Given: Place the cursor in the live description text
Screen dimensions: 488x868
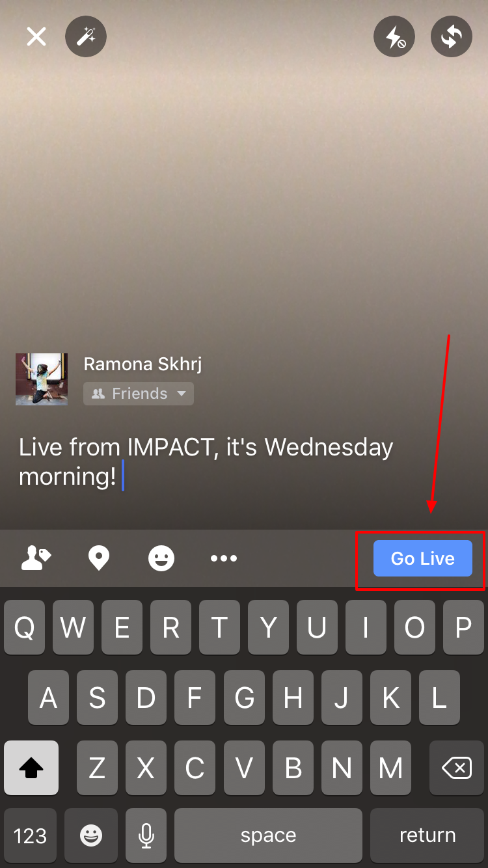Looking at the screenshot, I should pos(206,462).
